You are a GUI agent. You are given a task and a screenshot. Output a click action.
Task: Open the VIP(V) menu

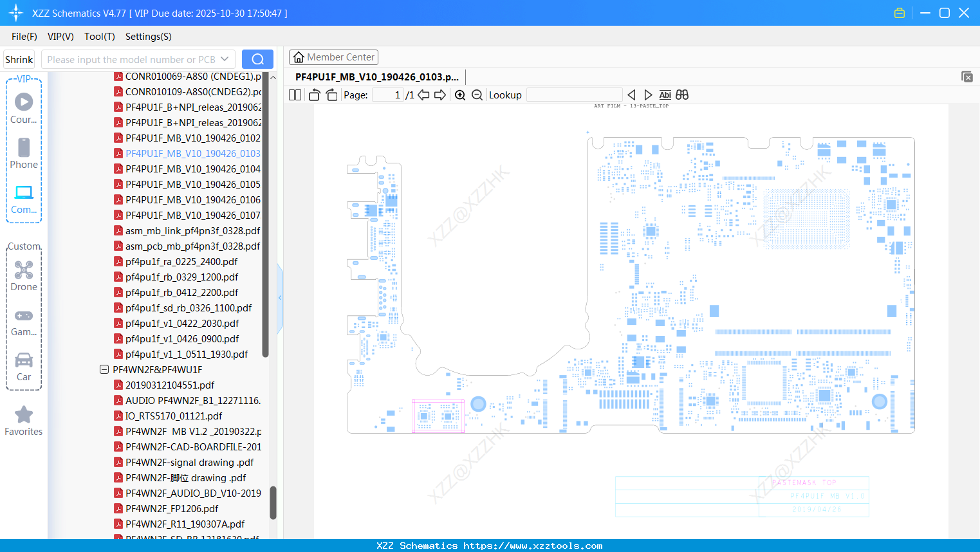coord(60,37)
